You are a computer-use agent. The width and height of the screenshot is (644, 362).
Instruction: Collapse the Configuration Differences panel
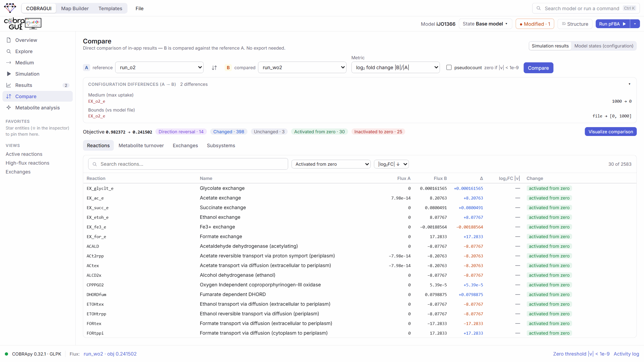[x=629, y=84]
